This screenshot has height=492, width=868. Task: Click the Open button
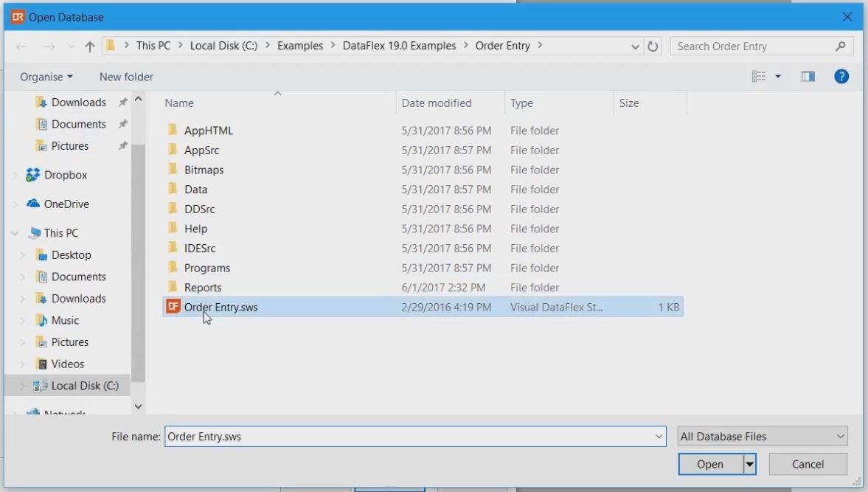coord(709,464)
